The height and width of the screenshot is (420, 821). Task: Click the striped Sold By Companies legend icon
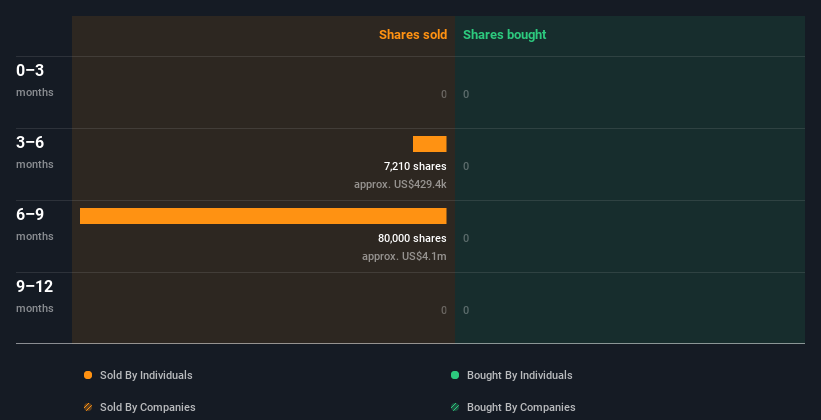(x=88, y=407)
